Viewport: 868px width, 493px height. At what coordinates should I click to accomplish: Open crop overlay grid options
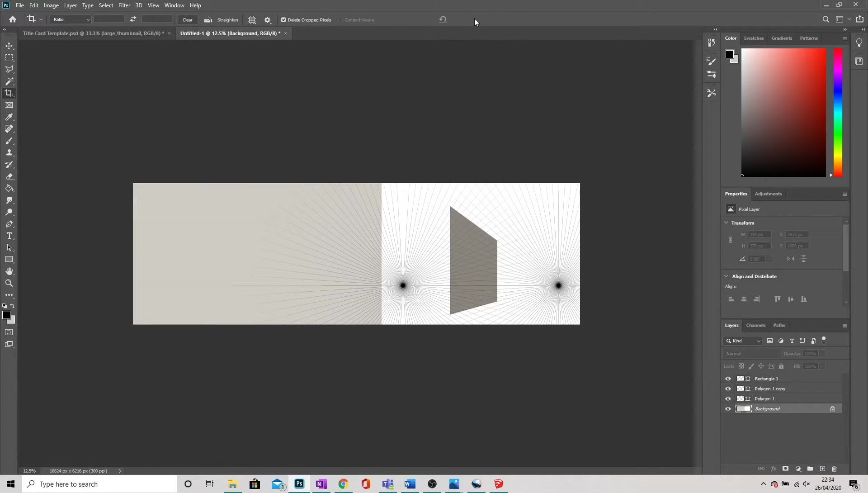coord(252,20)
